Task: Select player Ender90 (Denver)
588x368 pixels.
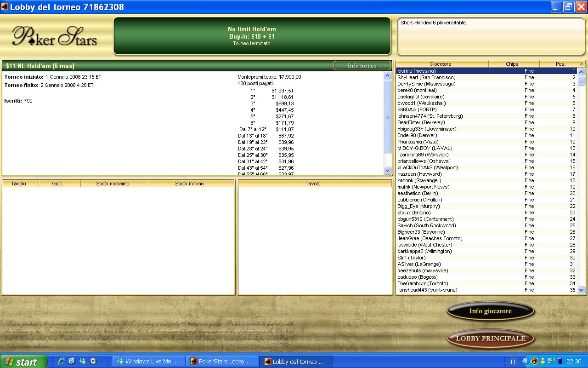Action: click(486, 136)
